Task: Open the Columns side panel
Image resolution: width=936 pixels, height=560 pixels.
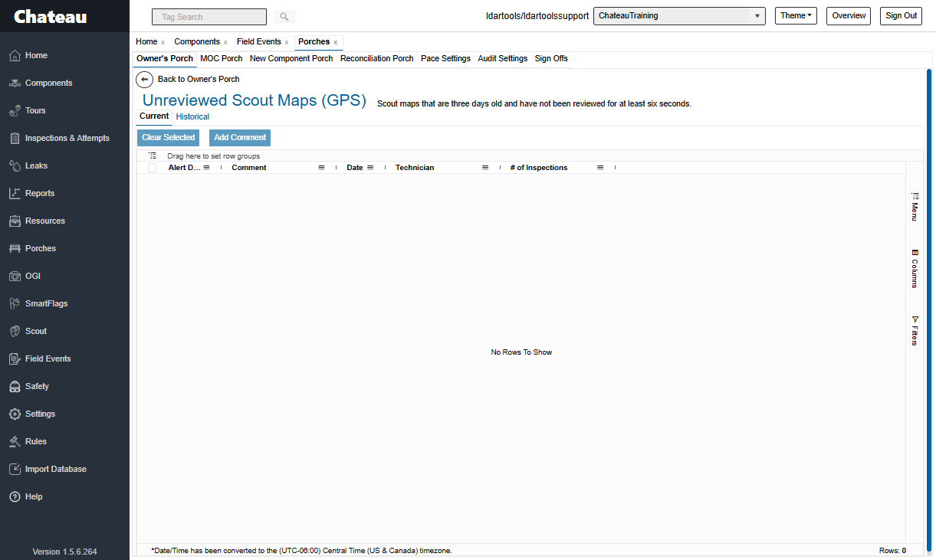Action: (x=915, y=269)
